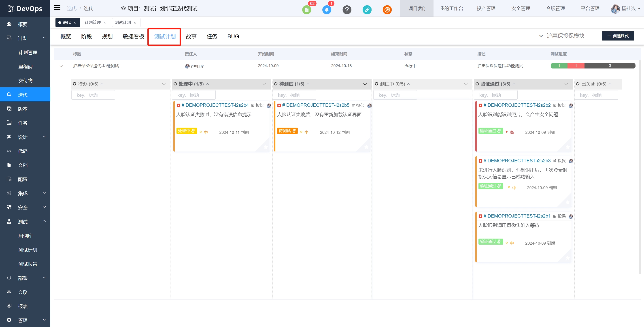The width and height of the screenshot is (644, 327).
Task: Click the orange circular header icon
Action: [x=387, y=10]
